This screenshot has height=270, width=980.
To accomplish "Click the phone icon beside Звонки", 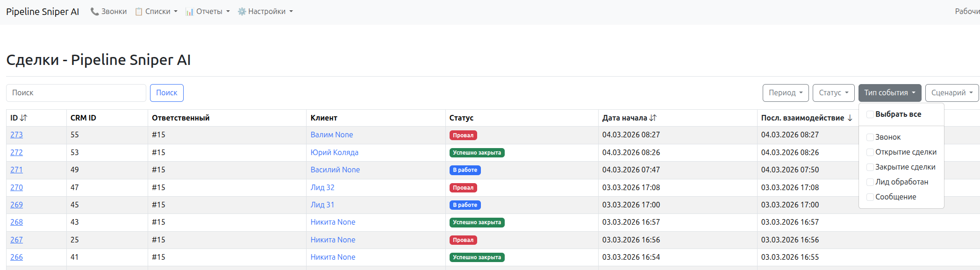I will [x=94, y=12].
